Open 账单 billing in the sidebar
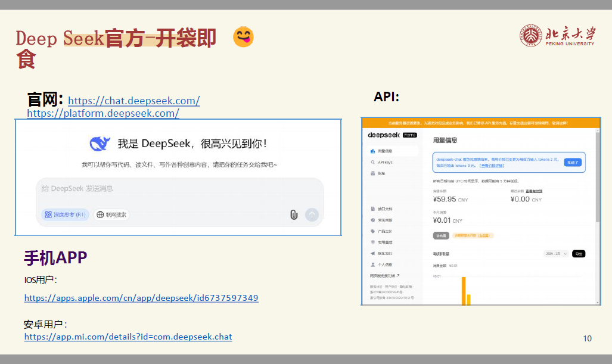This screenshot has width=612, height=364. 378,173
